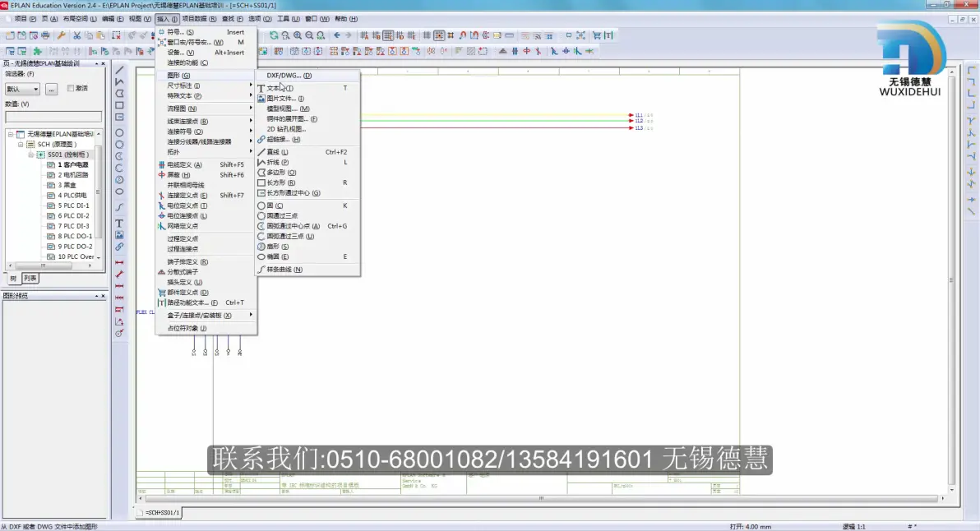Image resolution: width=980 pixels, height=531 pixels.
Task: Click the horizontal scrollbar under the drawing
Action: point(541,498)
